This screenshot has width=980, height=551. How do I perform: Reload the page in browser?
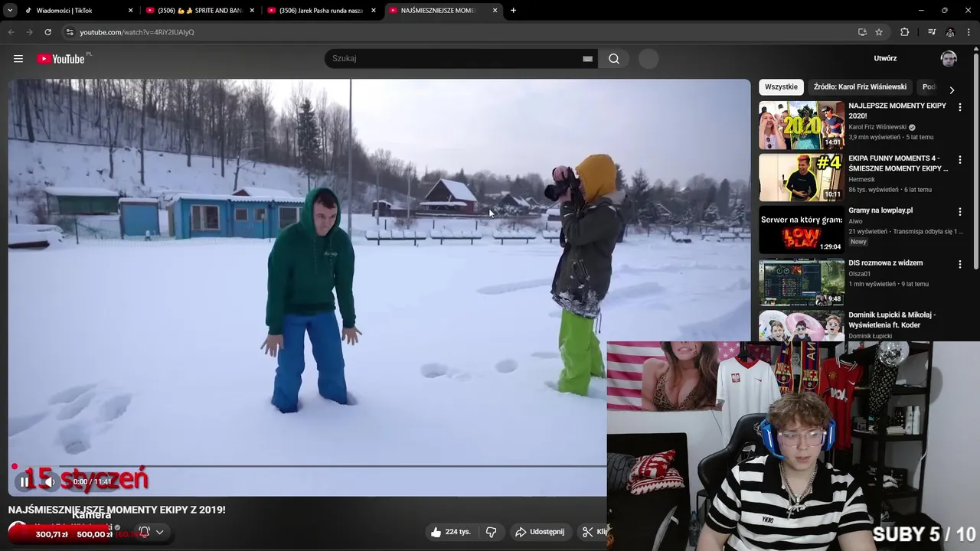47,32
